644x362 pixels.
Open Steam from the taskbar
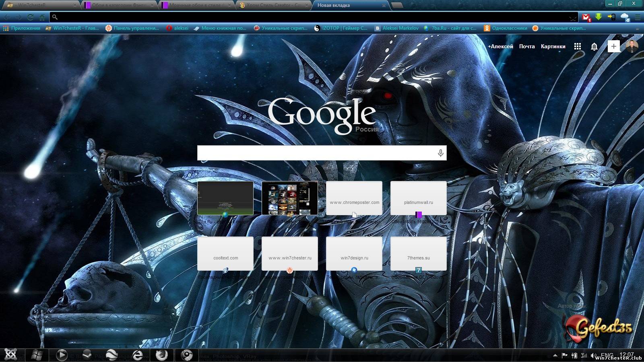(x=87, y=355)
